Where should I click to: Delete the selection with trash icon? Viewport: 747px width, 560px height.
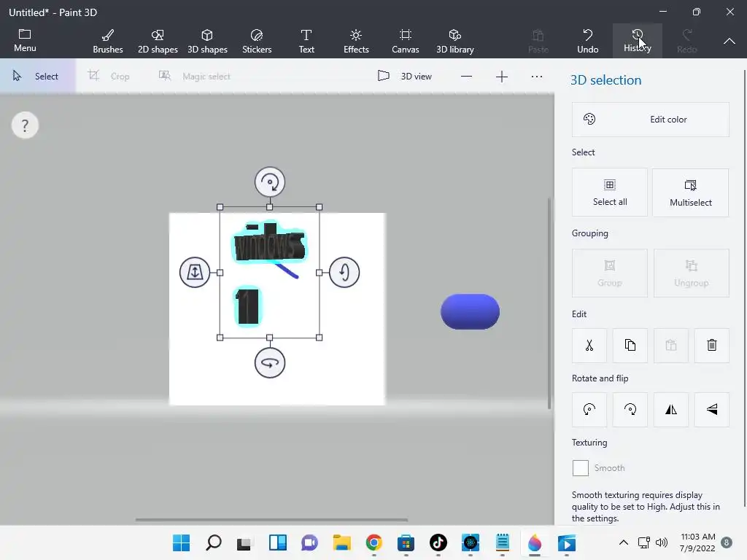pyautogui.click(x=712, y=345)
